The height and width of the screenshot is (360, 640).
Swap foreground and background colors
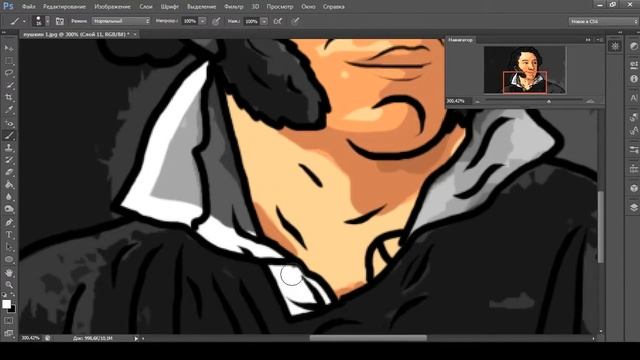(13, 294)
